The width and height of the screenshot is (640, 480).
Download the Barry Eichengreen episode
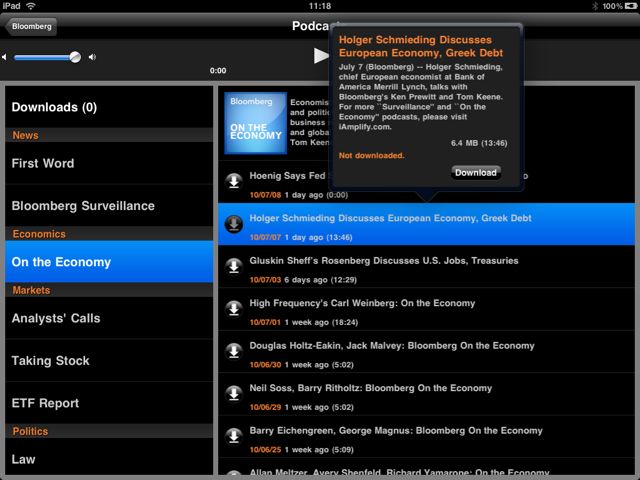(234, 436)
